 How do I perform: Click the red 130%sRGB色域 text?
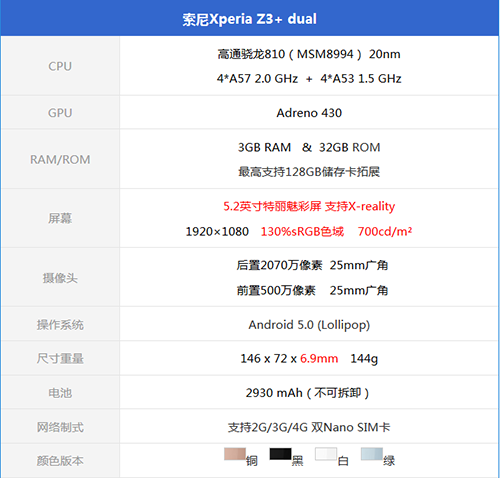tap(302, 231)
